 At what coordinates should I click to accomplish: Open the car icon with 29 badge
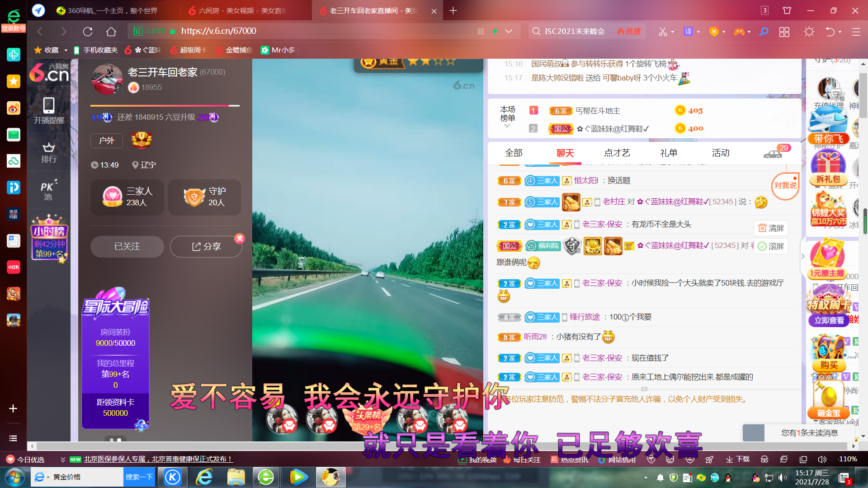coord(774,154)
